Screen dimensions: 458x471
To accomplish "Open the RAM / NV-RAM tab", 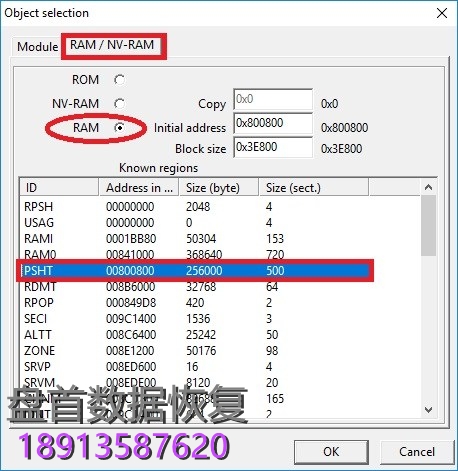I will (112, 45).
